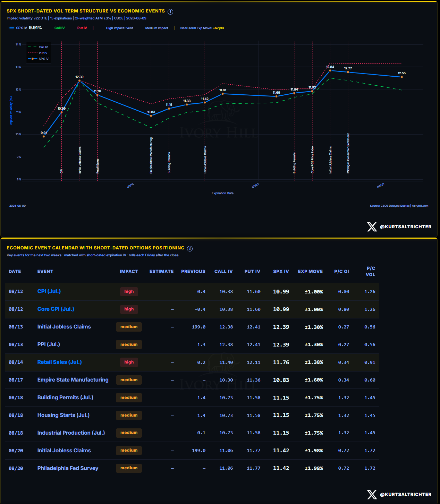Click the Core PCE Price Index marker label
The height and width of the screenshot is (504, 440).
pyautogui.click(x=312, y=160)
